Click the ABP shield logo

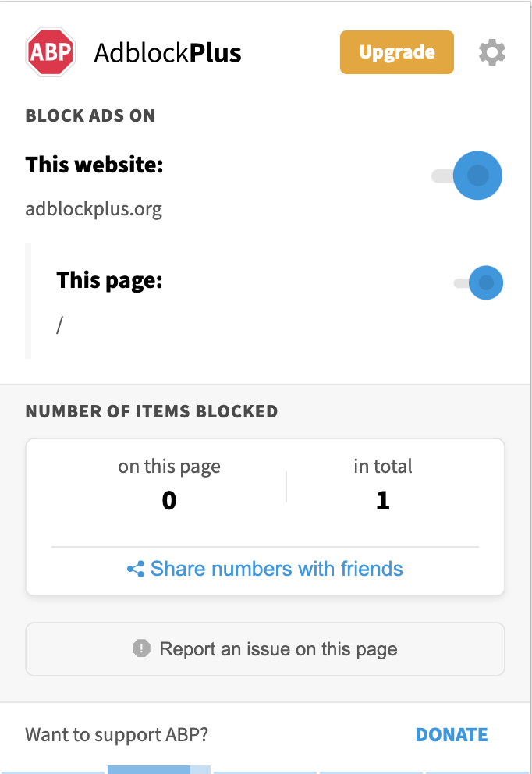51,51
